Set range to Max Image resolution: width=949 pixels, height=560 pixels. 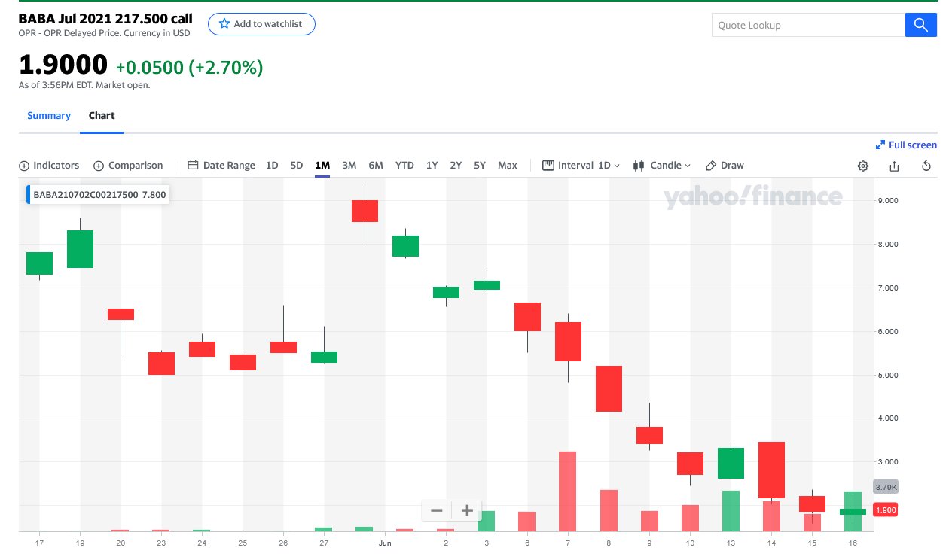click(508, 166)
